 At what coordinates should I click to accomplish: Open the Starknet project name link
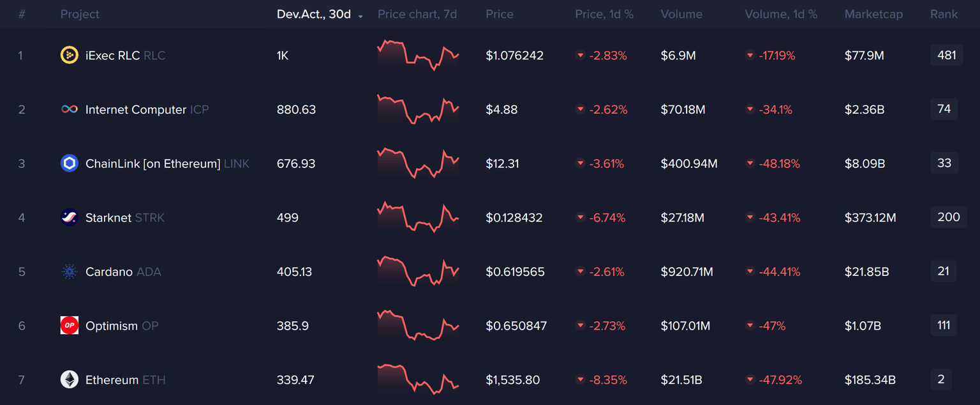108,218
